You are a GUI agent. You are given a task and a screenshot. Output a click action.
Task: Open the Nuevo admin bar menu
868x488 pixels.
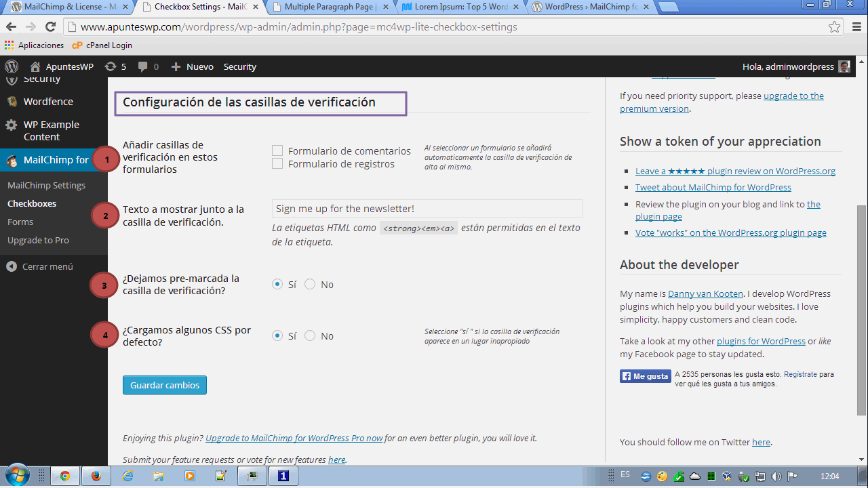[x=192, y=66]
